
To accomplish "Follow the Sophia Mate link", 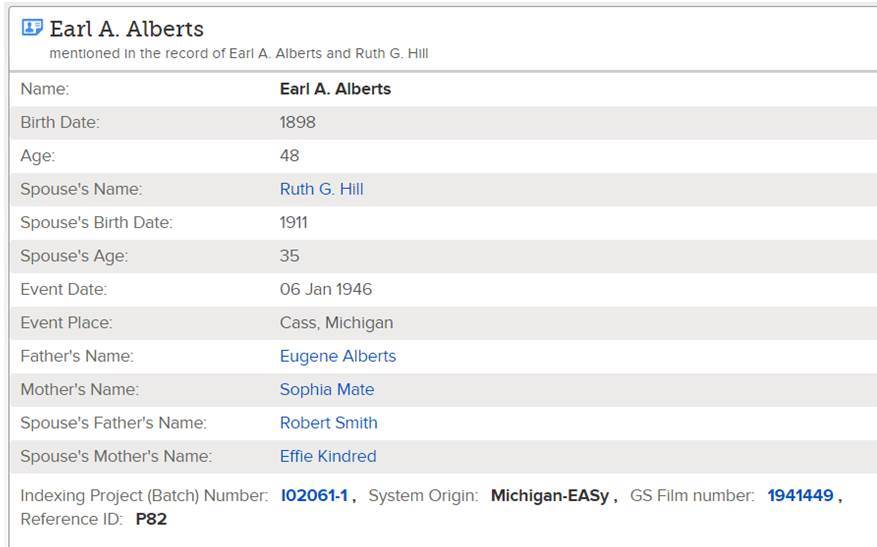I will [x=326, y=389].
